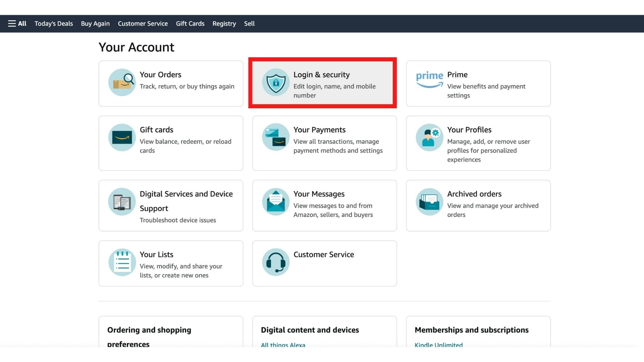Click 'View all transactions, manage payment methods' text

338,146
